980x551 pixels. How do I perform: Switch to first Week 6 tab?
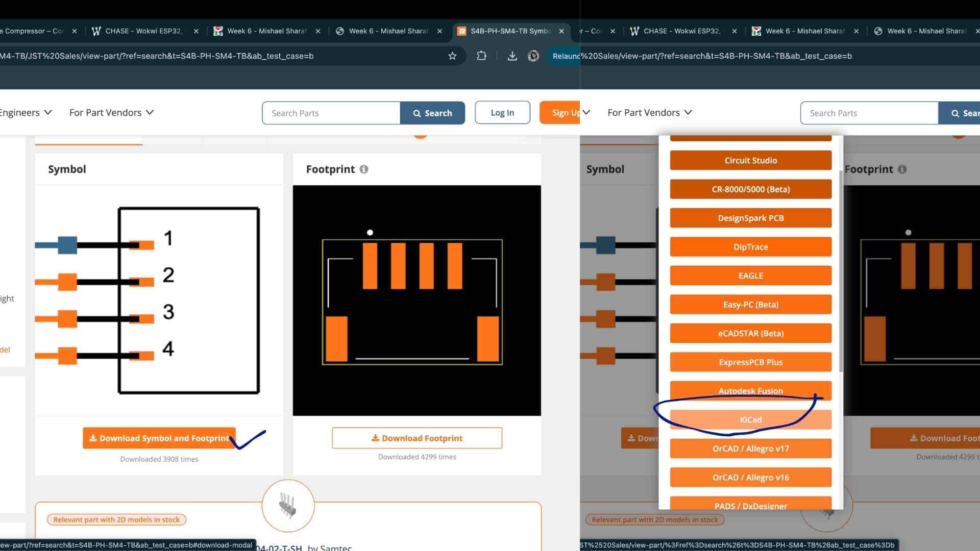pos(265,31)
